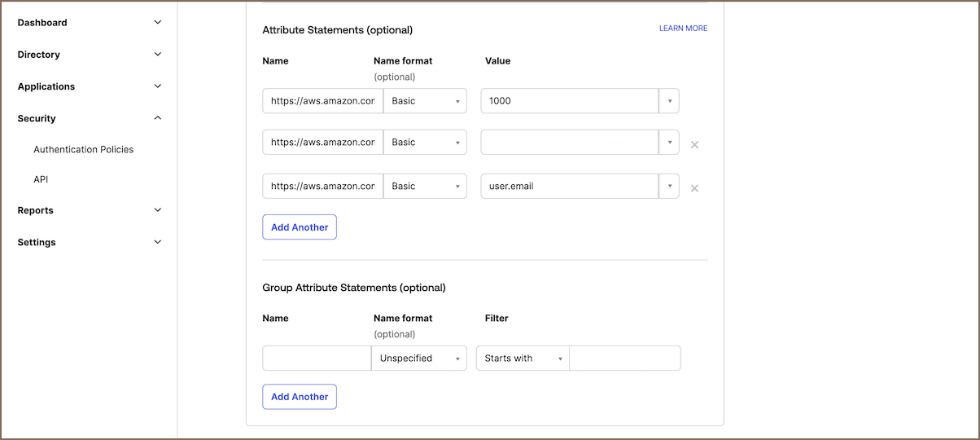The height and width of the screenshot is (440, 980).
Task: Remove the user.email attribute statement row
Action: 694,188
